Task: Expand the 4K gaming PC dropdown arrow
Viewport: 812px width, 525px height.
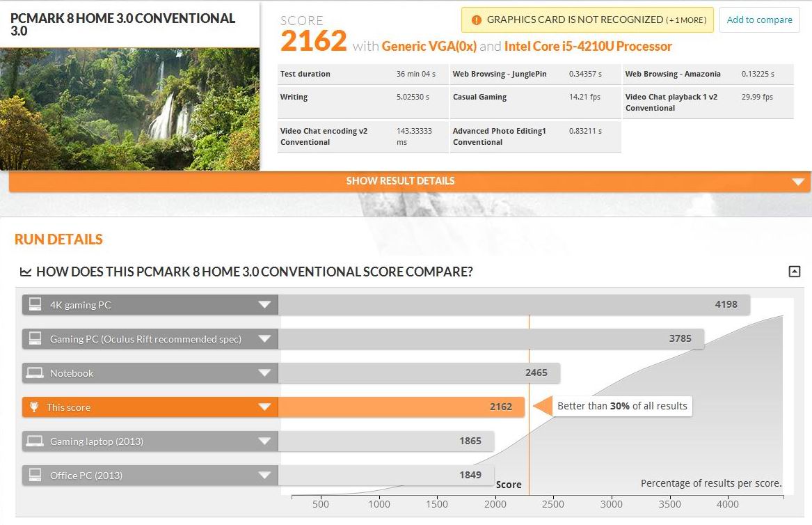Action: 264,305
